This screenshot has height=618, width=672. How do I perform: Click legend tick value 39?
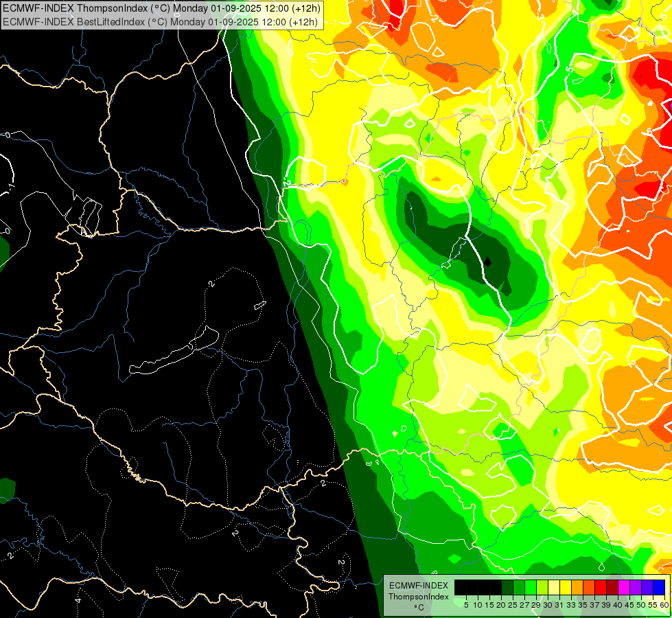606,605
